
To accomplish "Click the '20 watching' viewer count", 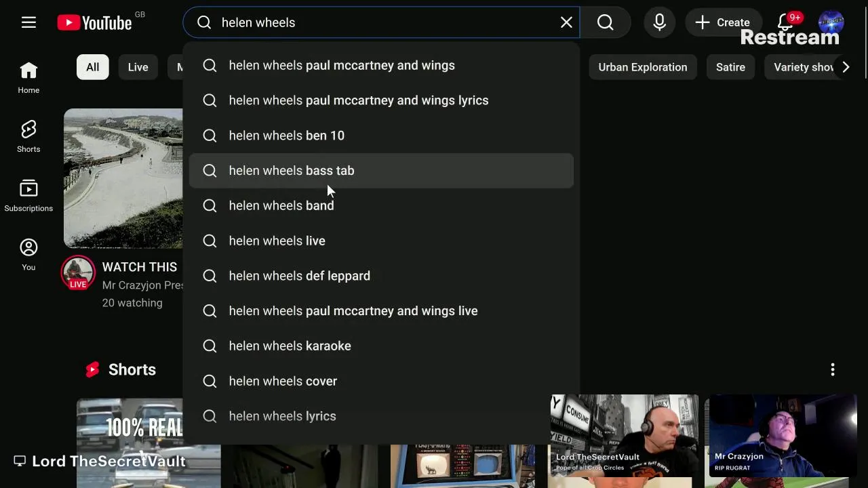I will coord(132,303).
